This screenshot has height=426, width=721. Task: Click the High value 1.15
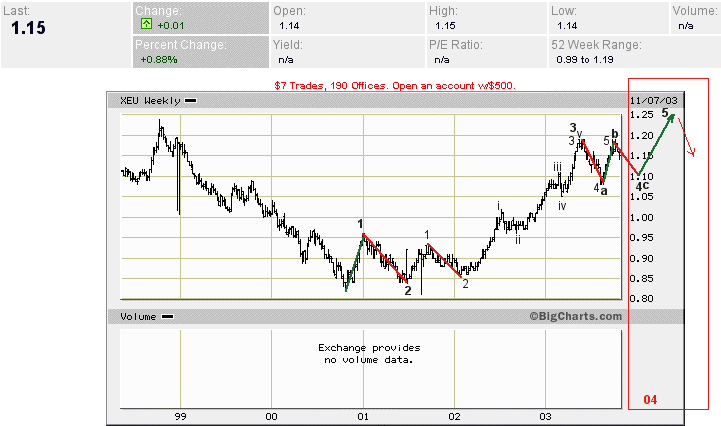(445, 26)
